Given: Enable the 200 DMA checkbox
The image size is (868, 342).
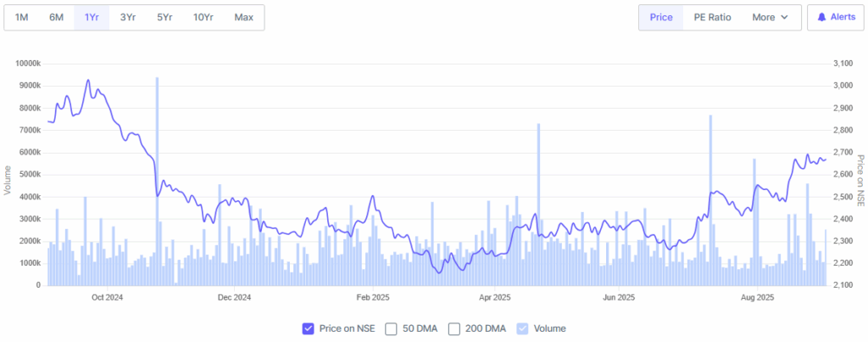Looking at the screenshot, I should [453, 328].
